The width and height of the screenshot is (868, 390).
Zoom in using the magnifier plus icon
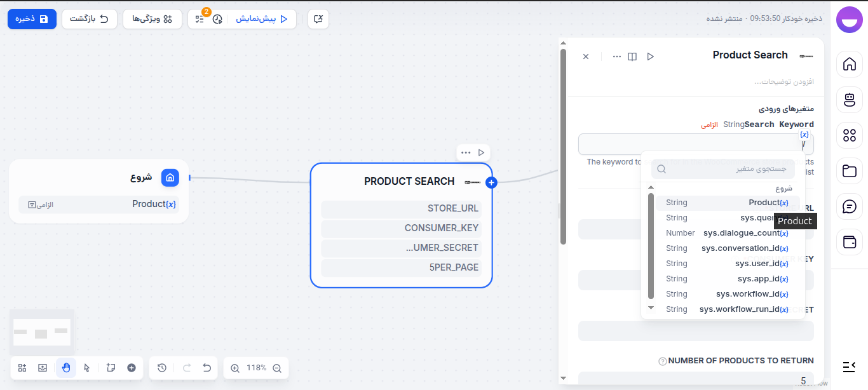point(234,368)
